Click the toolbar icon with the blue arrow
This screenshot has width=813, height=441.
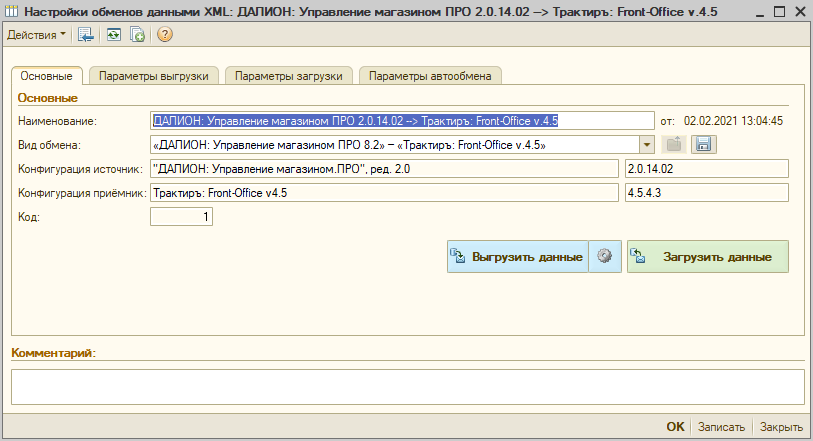click(86, 35)
